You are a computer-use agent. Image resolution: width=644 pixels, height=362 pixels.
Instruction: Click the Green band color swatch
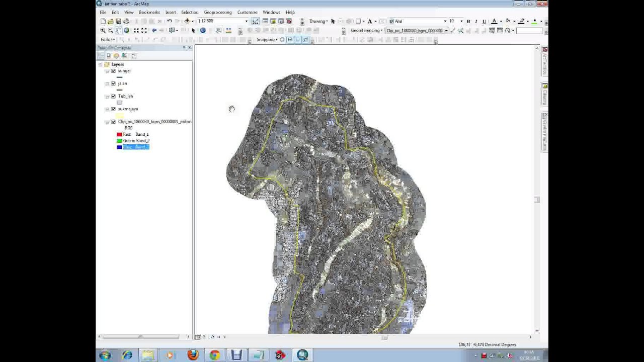[x=119, y=141]
